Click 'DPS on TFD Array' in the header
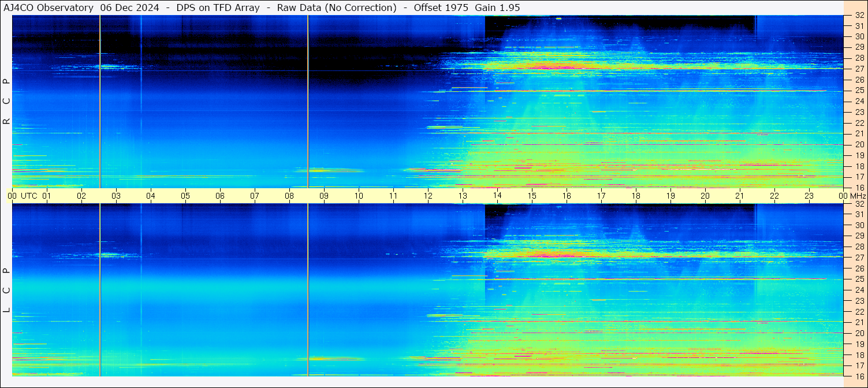Viewport: 868px width, 388px height. click(219, 8)
